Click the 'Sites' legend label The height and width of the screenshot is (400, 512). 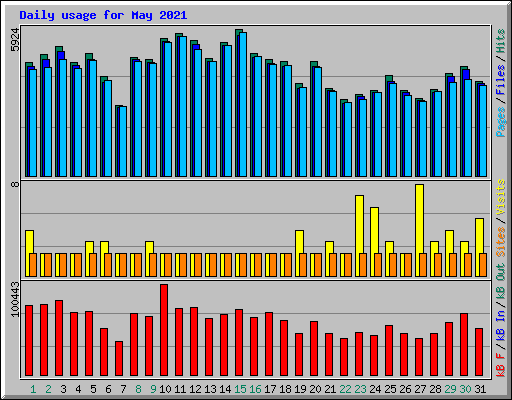(x=500, y=242)
